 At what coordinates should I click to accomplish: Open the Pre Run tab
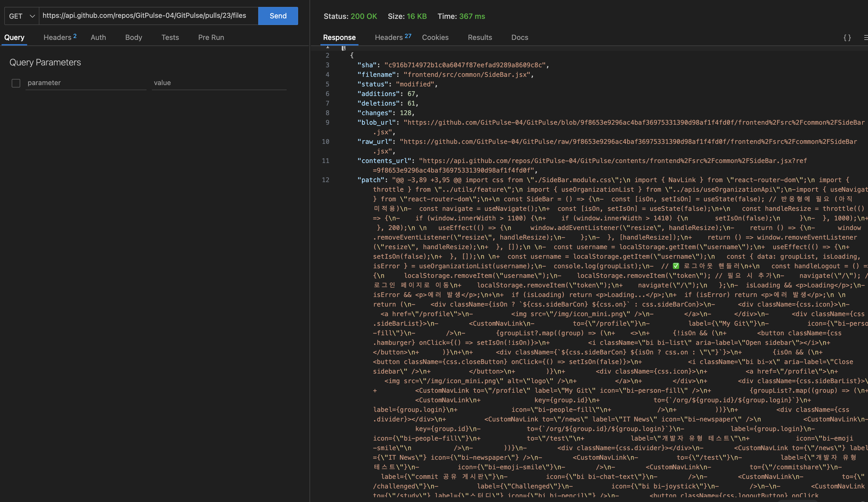[211, 37]
